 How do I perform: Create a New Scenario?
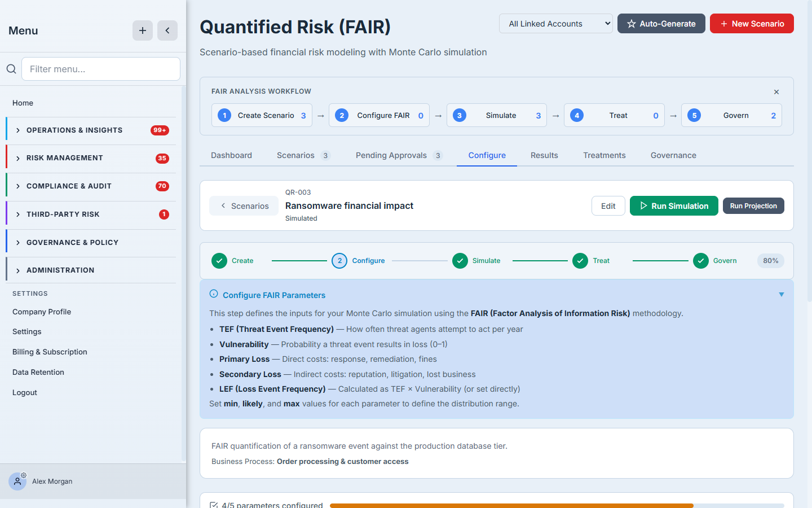click(752, 24)
